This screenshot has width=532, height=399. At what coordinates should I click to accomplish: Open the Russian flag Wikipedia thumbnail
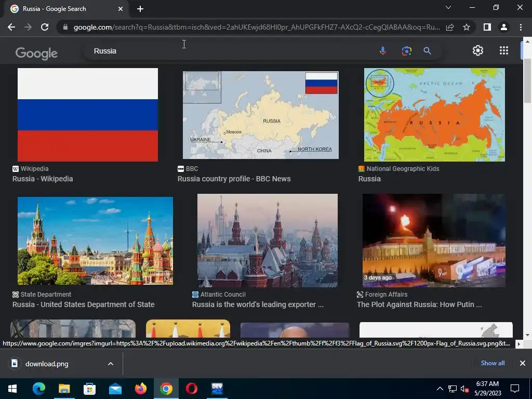(x=87, y=115)
